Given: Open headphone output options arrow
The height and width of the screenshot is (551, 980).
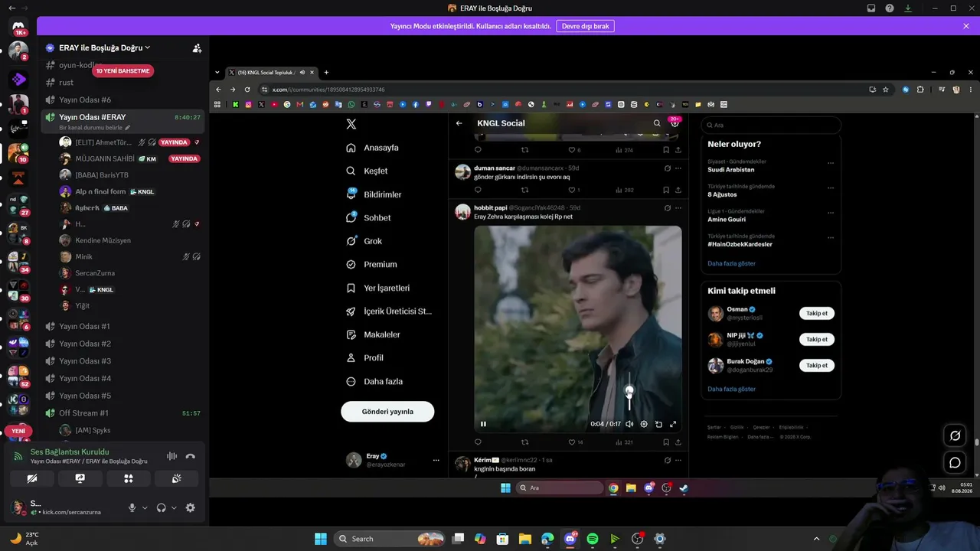Looking at the screenshot, I should (174, 507).
